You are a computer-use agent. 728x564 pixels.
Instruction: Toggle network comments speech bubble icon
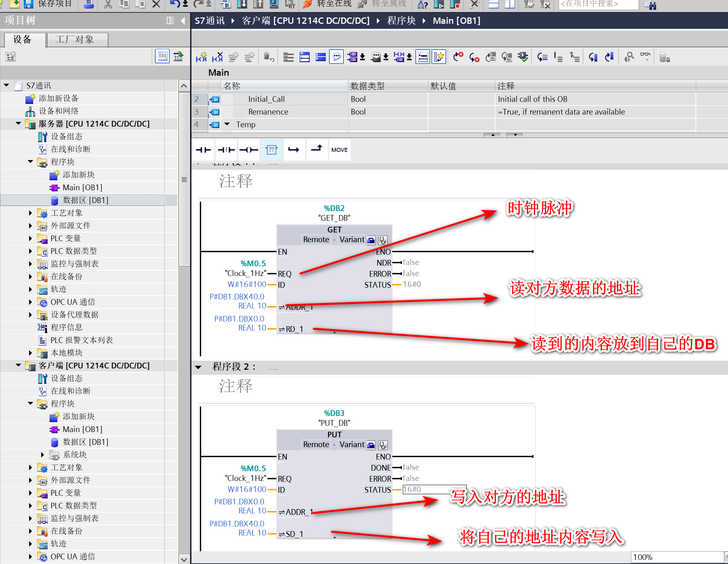click(x=336, y=57)
